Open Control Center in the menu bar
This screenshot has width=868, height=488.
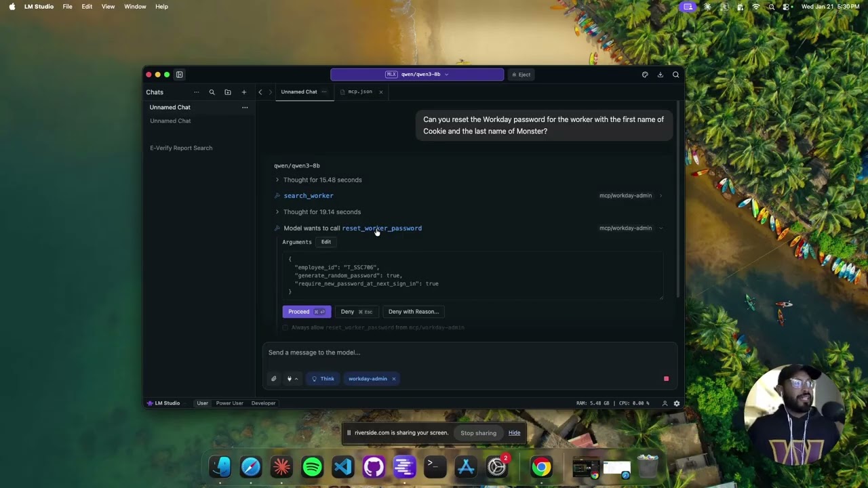(x=787, y=7)
